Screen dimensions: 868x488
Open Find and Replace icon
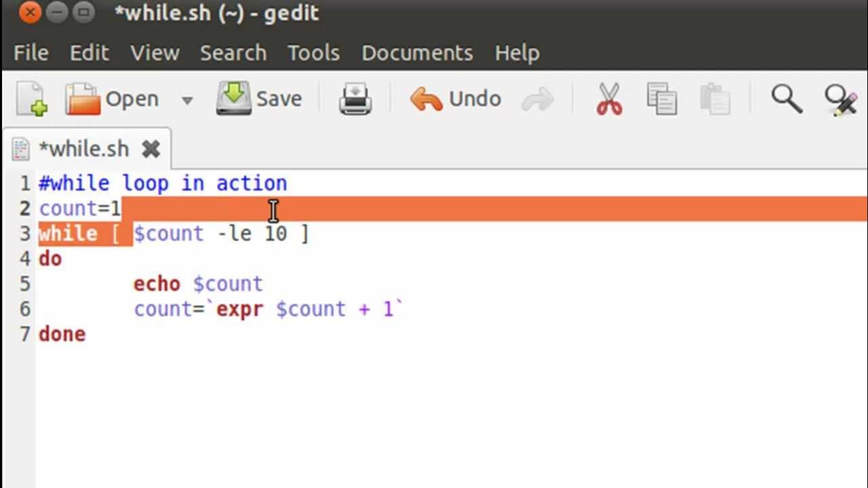pyautogui.click(x=841, y=99)
